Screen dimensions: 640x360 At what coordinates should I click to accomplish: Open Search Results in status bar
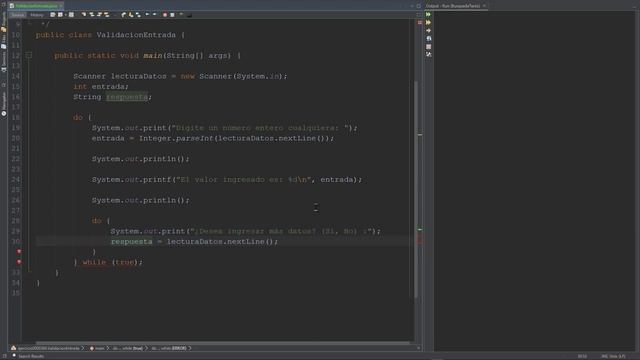pyautogui.click(x=28, y=356)
